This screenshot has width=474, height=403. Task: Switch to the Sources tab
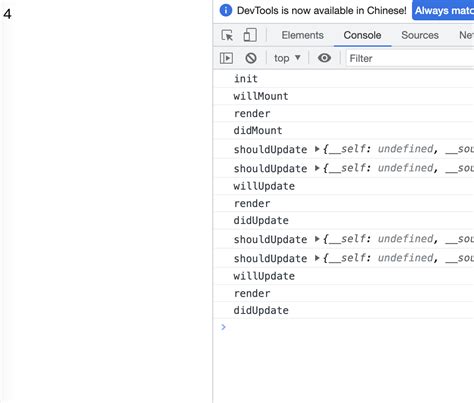click(x=420, y=35)
